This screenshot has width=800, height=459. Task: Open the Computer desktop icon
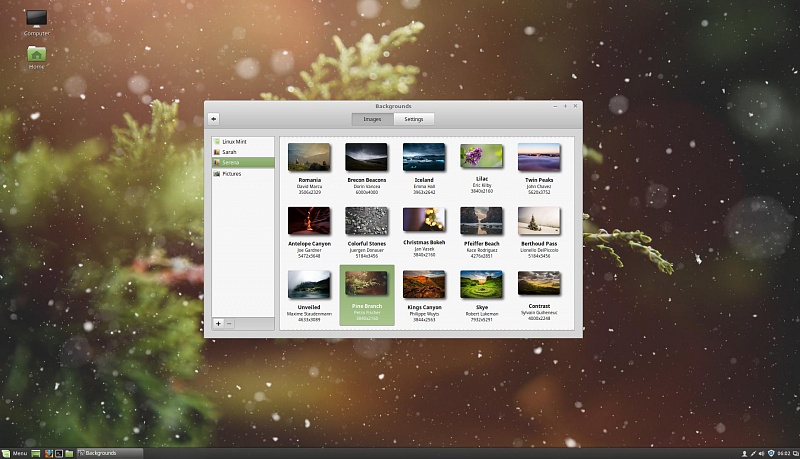click(37, 22)
